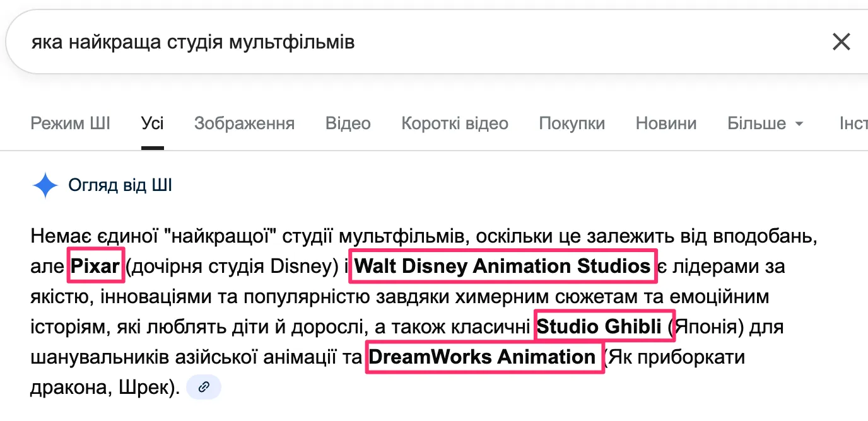Screen dimensions: 868x421
Task: Select the highlighted Studio Ghibli term
Action: [x=599, y=326]
